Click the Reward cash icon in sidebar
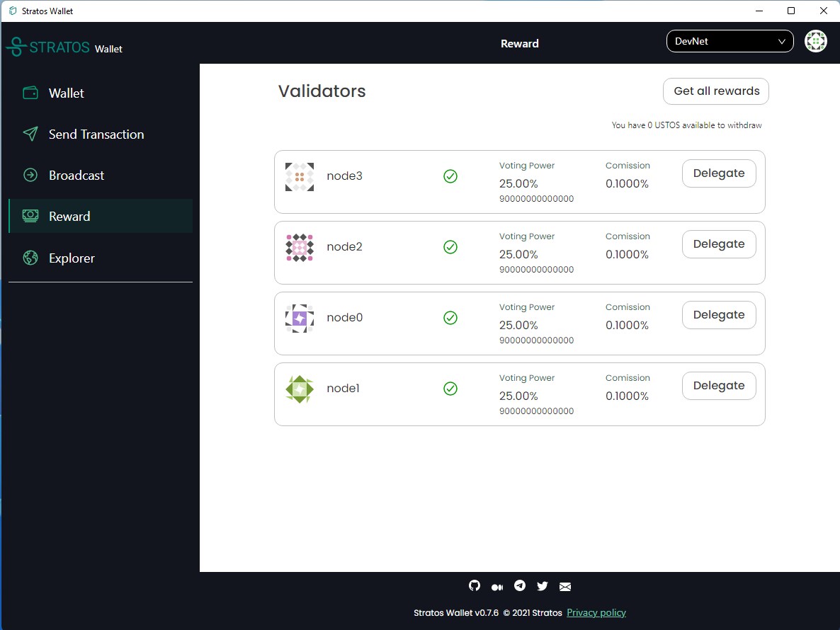The width and height of the screenshot is (840, 630). point(30,216)
